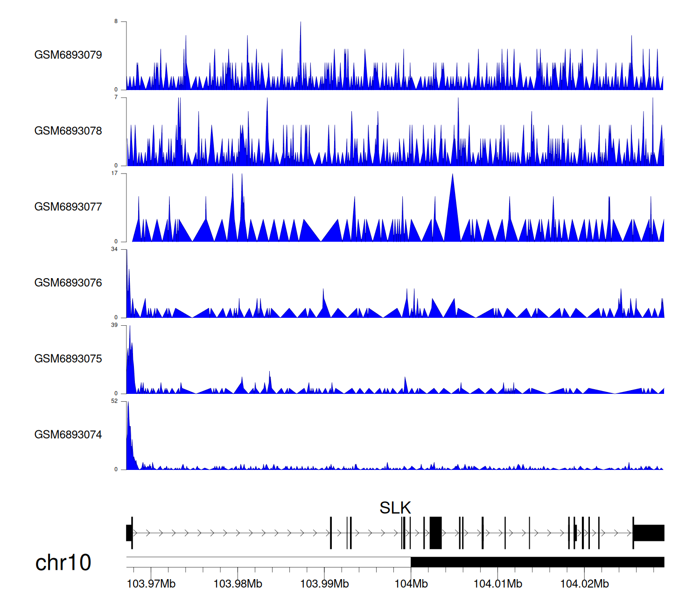700x616 pixels.
Task: Select the widest middle exon of SLK
Action: point(435,533)
